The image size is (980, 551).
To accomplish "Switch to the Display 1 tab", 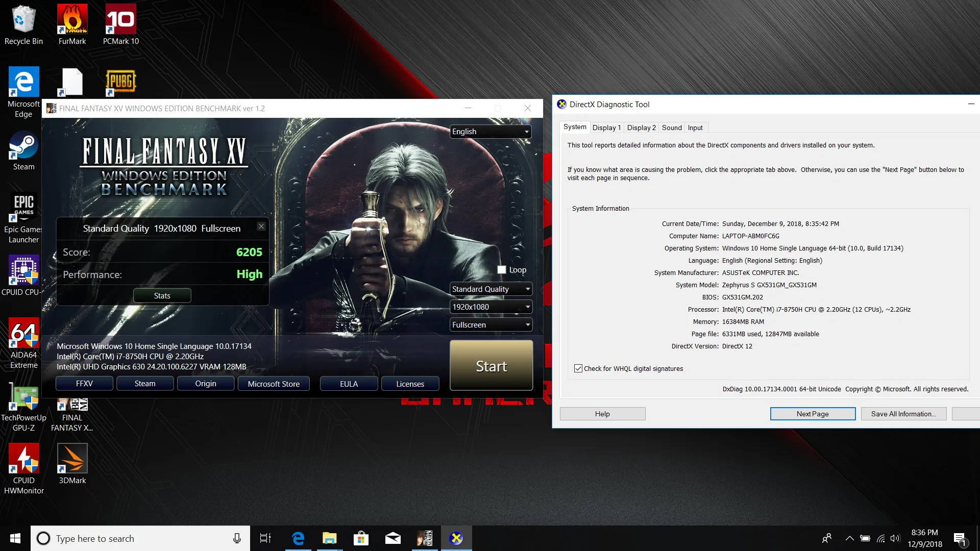I will 606,128.
